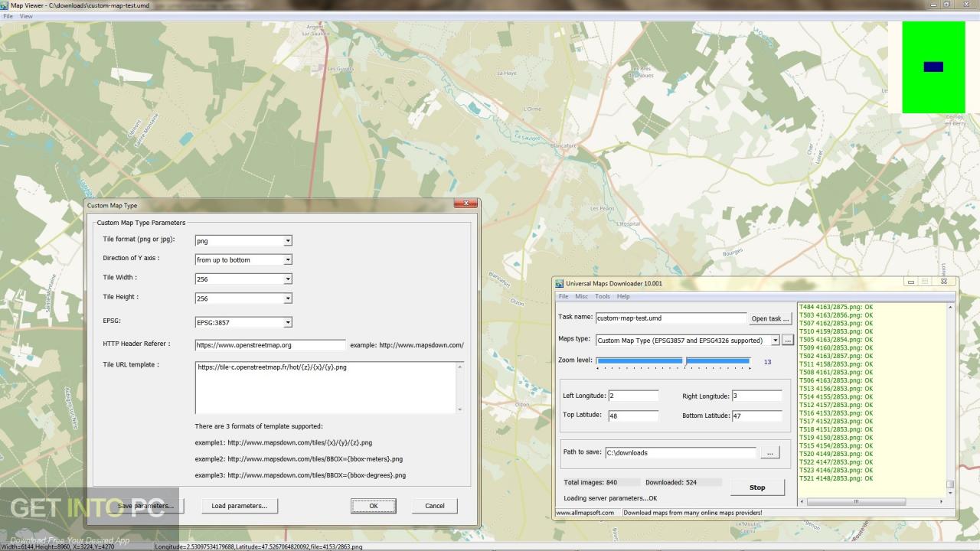This screenshot has height=551, width=980.
Task: Open Tools menu in Universal Maps Downloader
Action: tap(603, 296)
